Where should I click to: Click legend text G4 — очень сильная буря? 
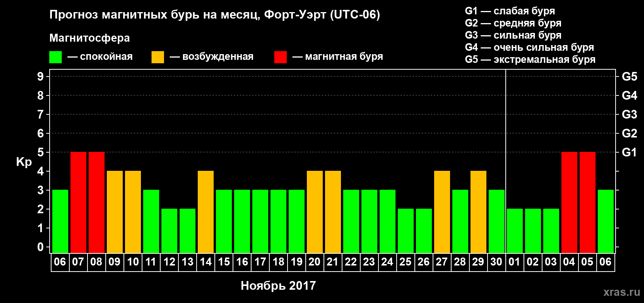coord(529,47)
